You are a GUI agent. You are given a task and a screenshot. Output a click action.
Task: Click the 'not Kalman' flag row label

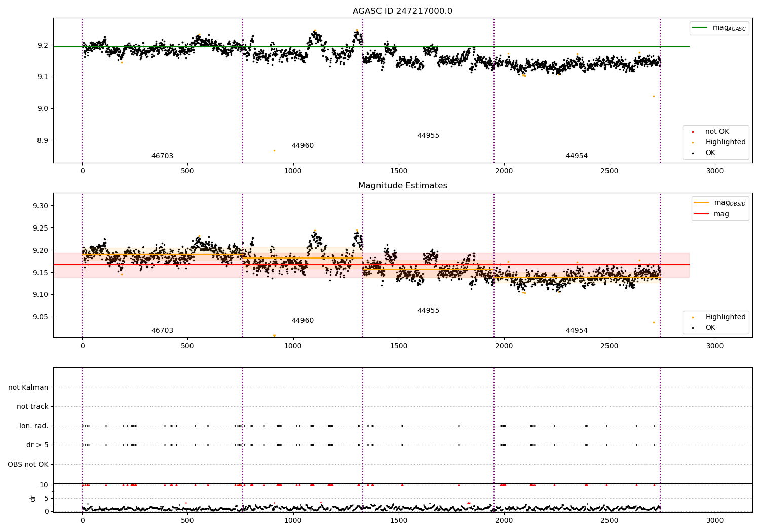pyautogui.click(x=28, y=388)
